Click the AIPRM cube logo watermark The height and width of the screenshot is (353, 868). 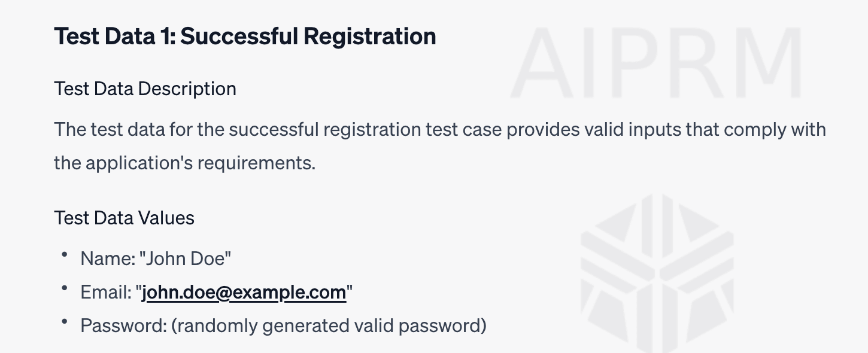(x=657, y=272)
